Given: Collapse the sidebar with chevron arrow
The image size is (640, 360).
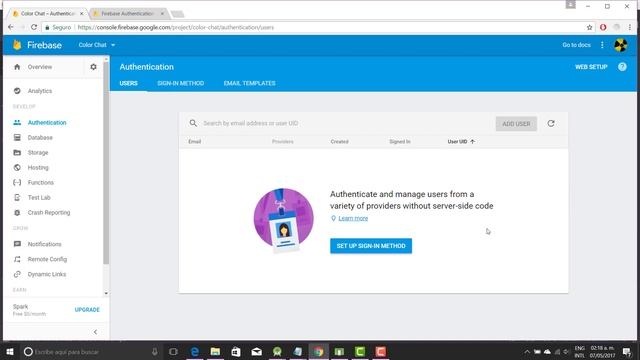Looking at the screenshot, I should [x=95, y=332].
